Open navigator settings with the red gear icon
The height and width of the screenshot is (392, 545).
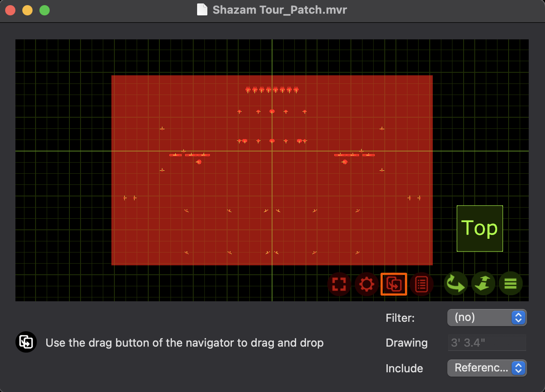[366, 284]
